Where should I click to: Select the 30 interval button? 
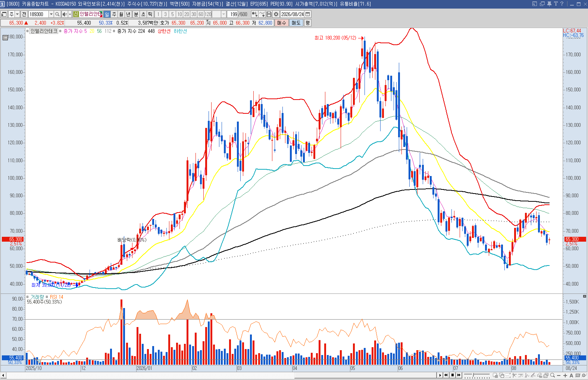(x=194, y=14)
